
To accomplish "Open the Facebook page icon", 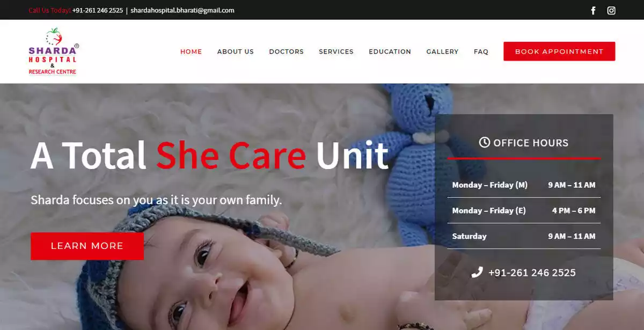I will tap(593, 10).
